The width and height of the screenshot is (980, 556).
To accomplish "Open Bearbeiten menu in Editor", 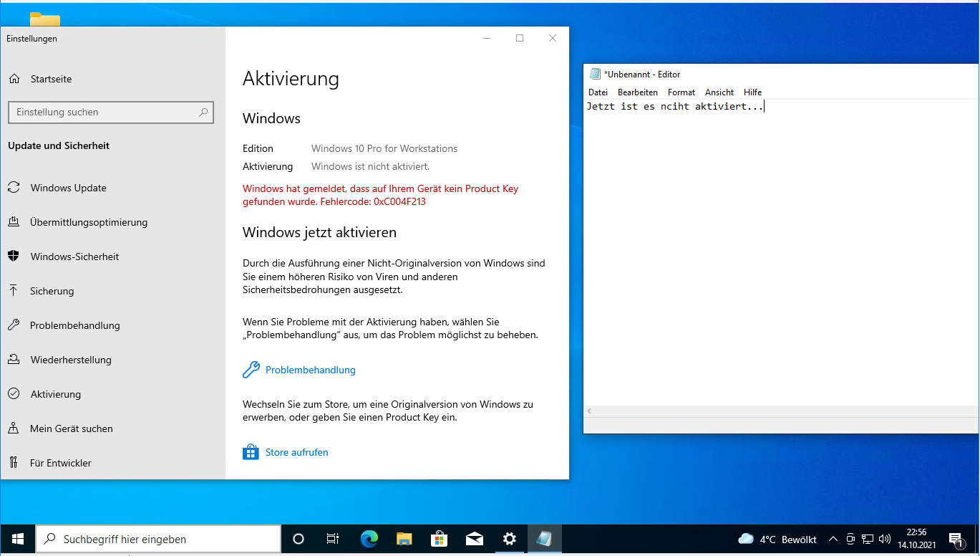I will [x=637, y=92].
